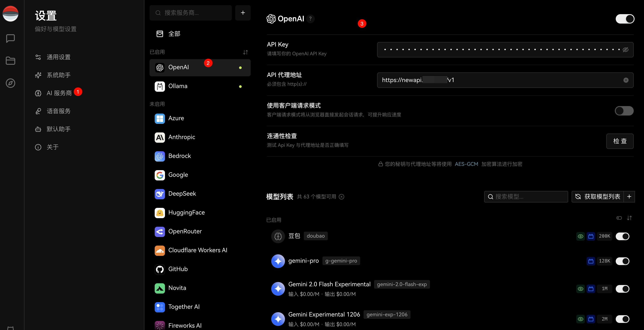644x330 pixels.
Task: Sort enabled models list arrows icon
Action: pos(629,218)
